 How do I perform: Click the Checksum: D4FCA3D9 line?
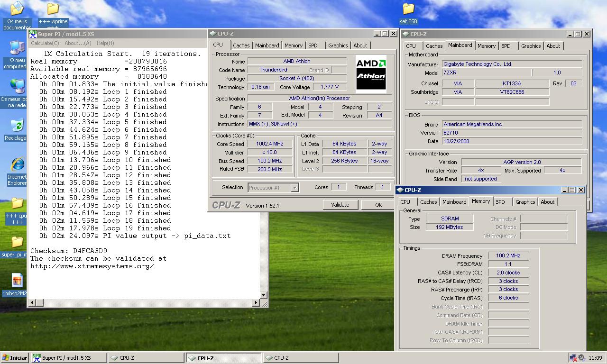pos(69,251)
